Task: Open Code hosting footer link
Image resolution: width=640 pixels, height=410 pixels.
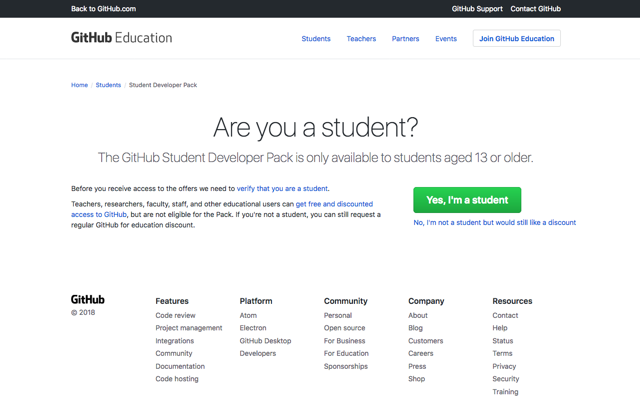Action: (177, 379)
